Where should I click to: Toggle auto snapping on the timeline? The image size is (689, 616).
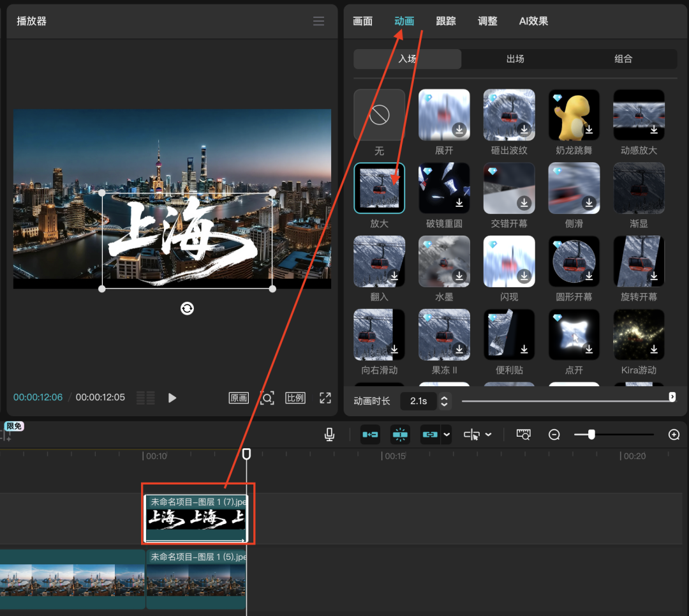click(400, 435)
